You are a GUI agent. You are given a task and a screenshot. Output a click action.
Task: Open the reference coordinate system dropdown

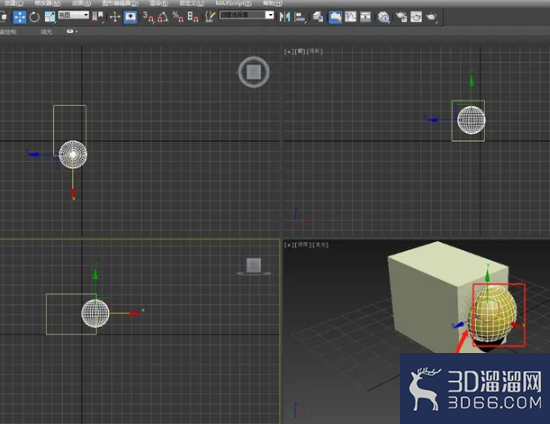pyautogui.click(x=73, y=15)
